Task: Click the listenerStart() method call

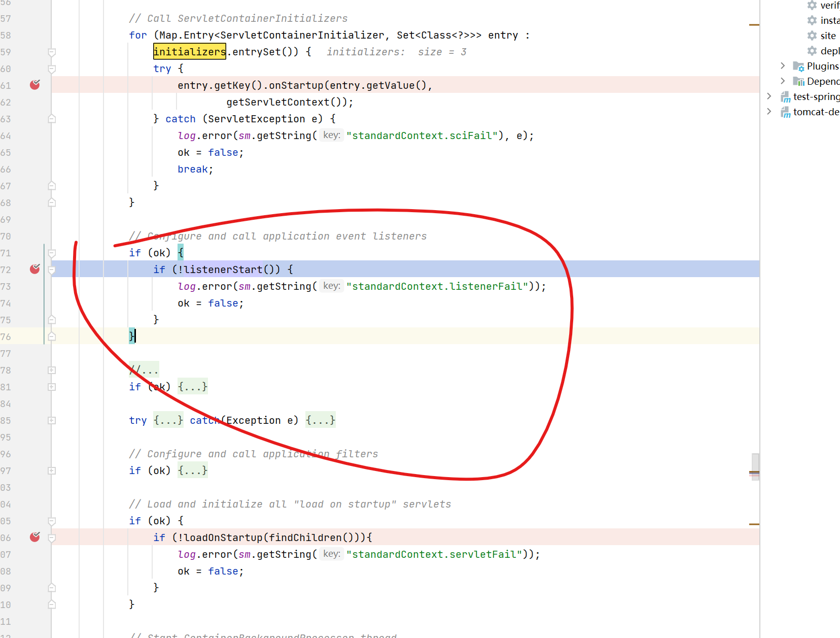Action: tap(231, 270)
